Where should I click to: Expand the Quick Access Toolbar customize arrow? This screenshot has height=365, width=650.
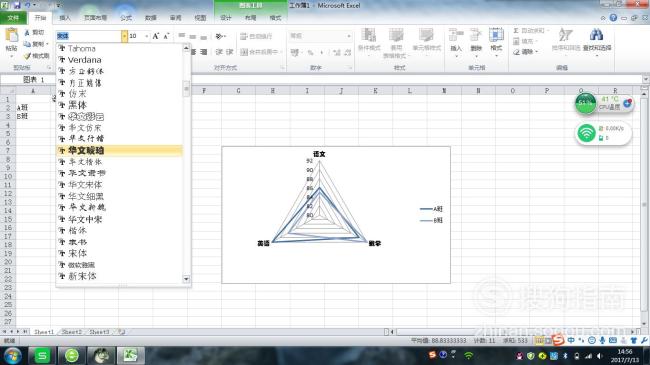pyautogui.click(x=59, y=5)
